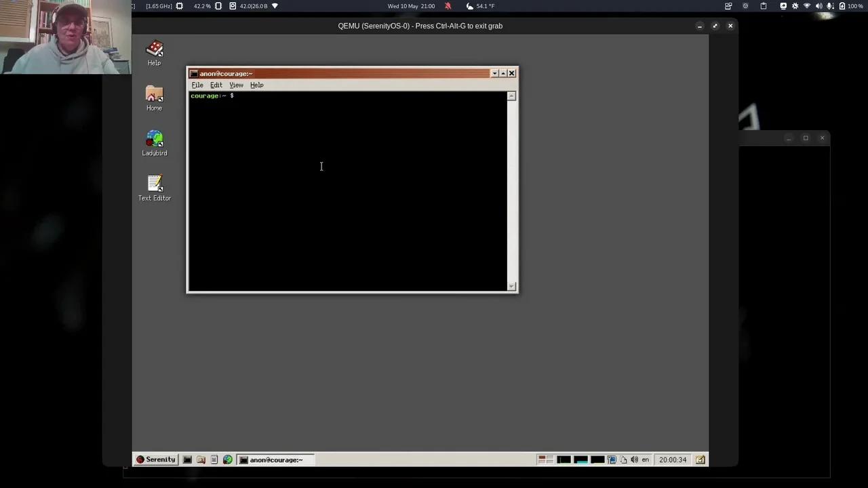The height and width of the screenshot is (488, 868).
Task: Switch workspace using the desktop pager
Action: pyautogui.click(x=546, y=460)
